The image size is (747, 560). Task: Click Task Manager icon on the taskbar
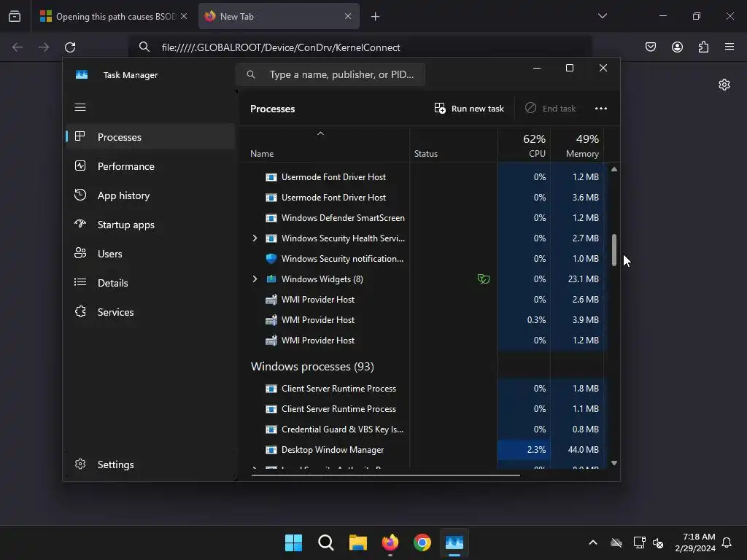click(x=454, y=542)
